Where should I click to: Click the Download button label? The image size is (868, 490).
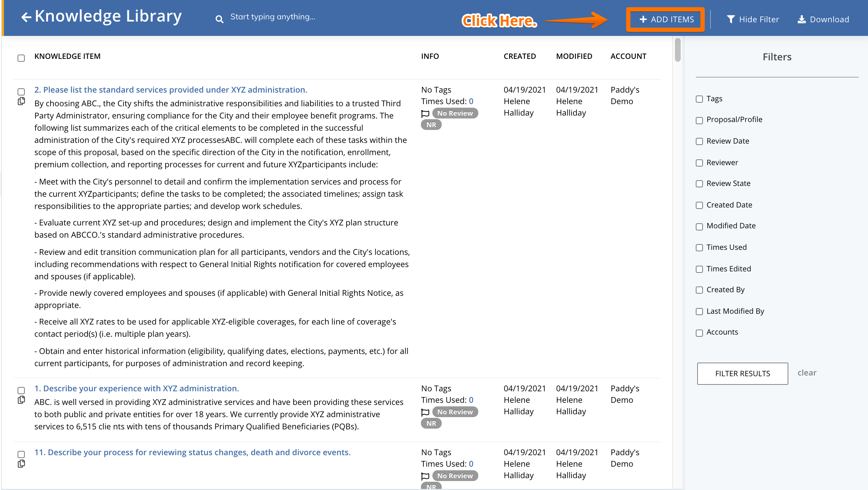tap(829, 19)
